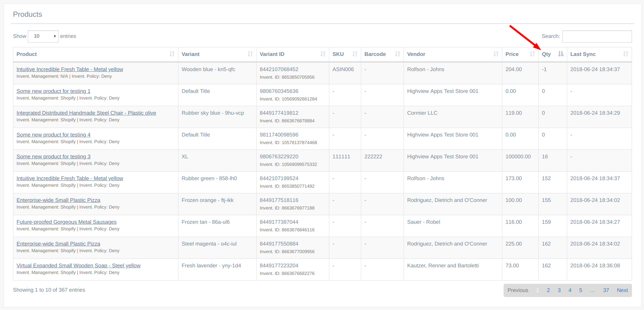Viewport: 644px width, 310px height.
Task: Go to page 4
Action: 570,290
